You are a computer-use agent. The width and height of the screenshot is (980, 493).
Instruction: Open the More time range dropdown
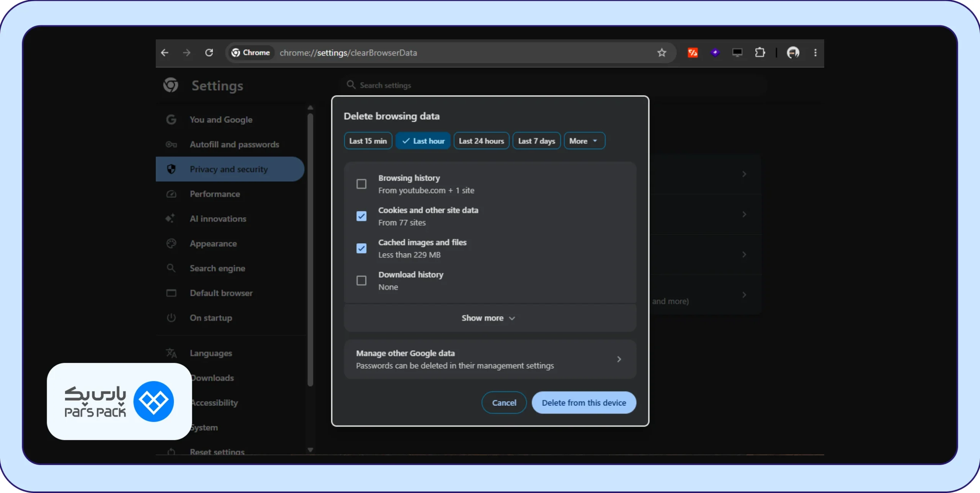(x=584, y=141)
